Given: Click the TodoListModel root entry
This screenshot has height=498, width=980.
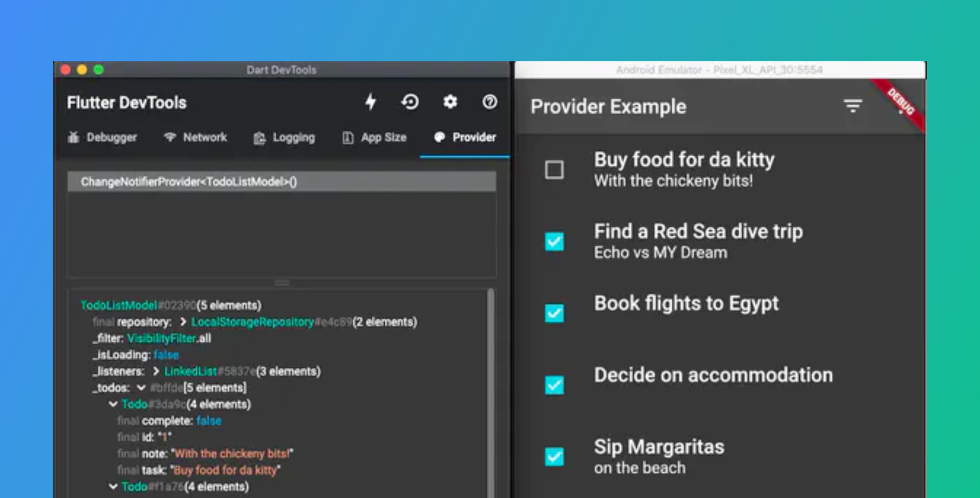Looking at the screenshot, I should (x=171, y=305).
